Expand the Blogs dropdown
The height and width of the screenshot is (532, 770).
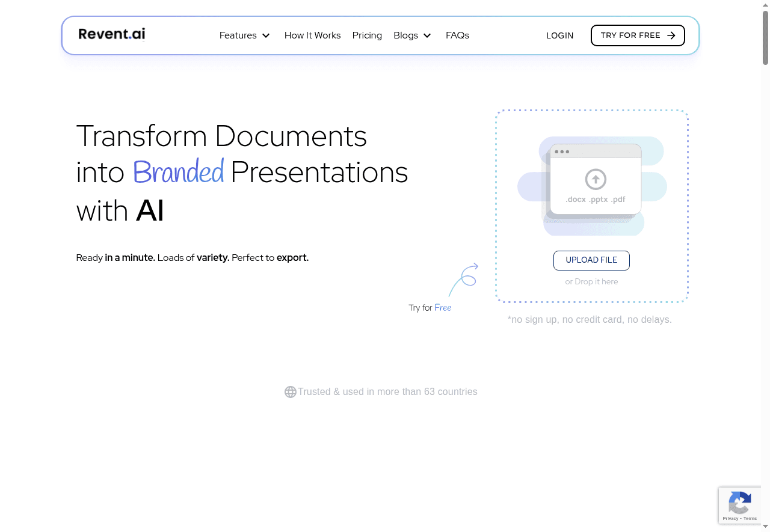coord(406,35)
